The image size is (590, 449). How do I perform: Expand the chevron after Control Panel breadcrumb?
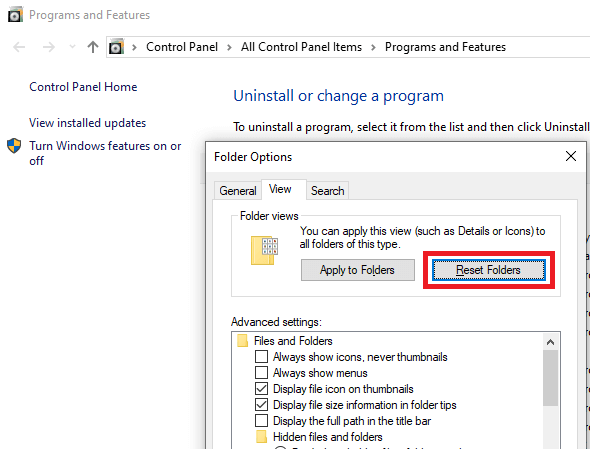tap(229, 47)
